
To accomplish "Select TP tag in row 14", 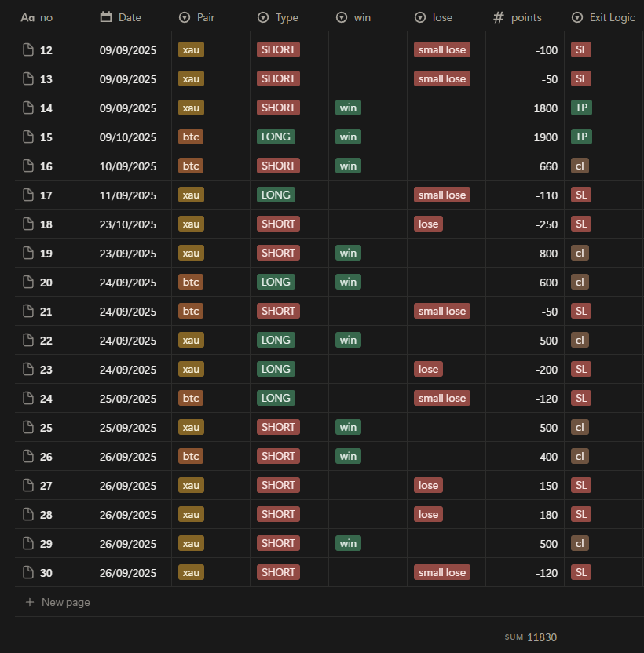I will point(581,108).
